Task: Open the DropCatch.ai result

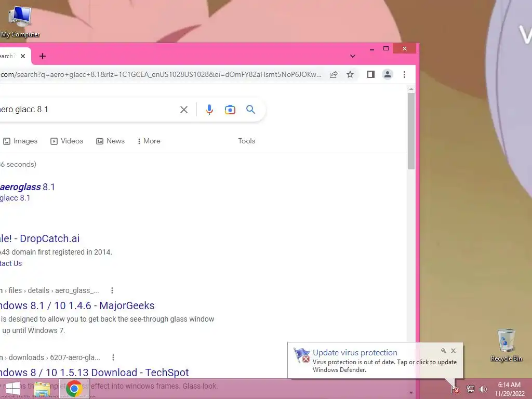Action: point(39,238)
